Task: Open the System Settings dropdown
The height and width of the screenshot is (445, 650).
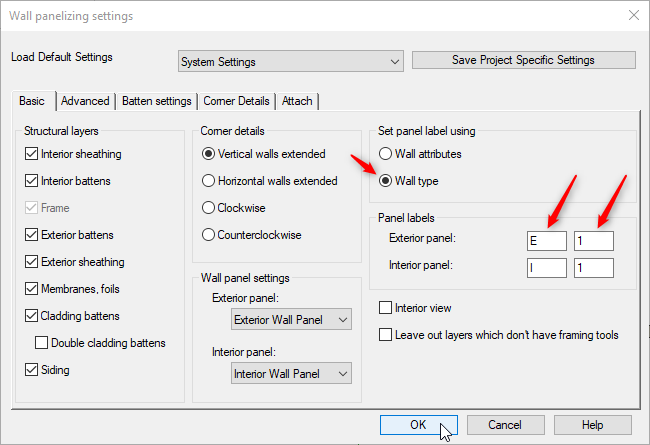Action: 290,62
